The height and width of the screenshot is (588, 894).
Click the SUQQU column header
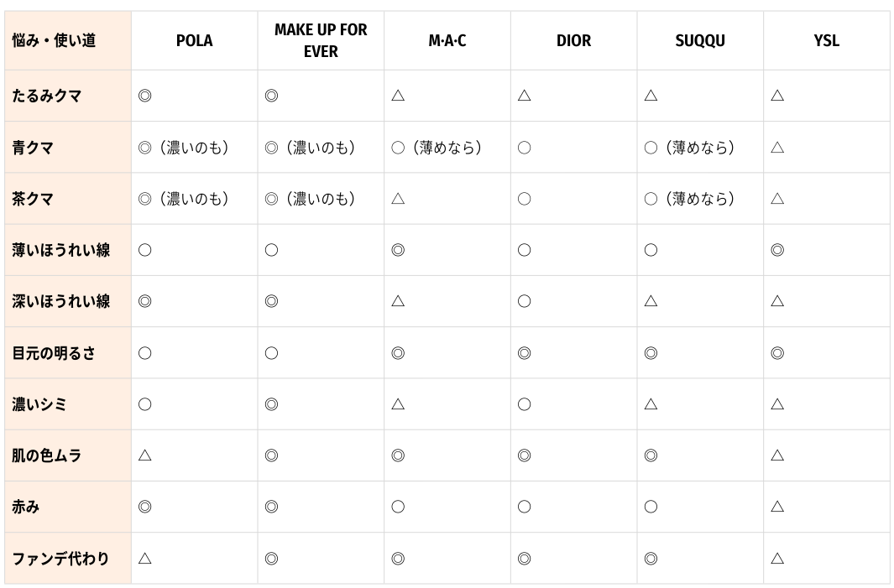(700, 41)
